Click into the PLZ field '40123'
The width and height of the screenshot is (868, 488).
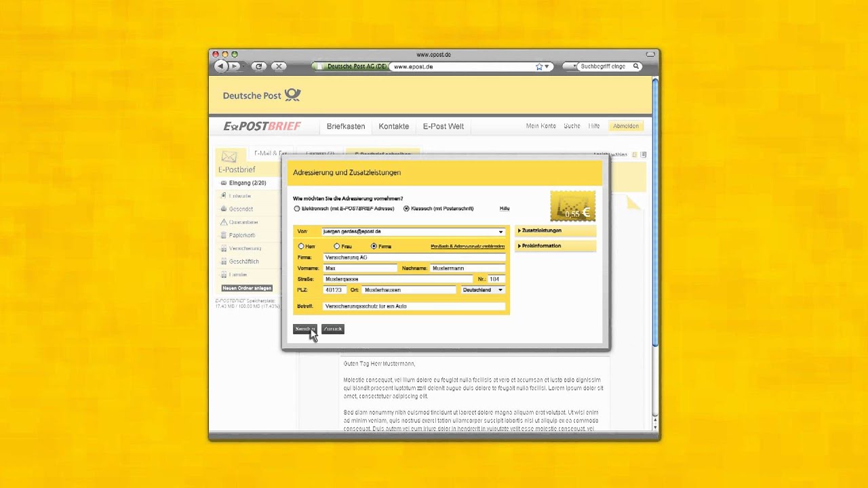[334, 290]
